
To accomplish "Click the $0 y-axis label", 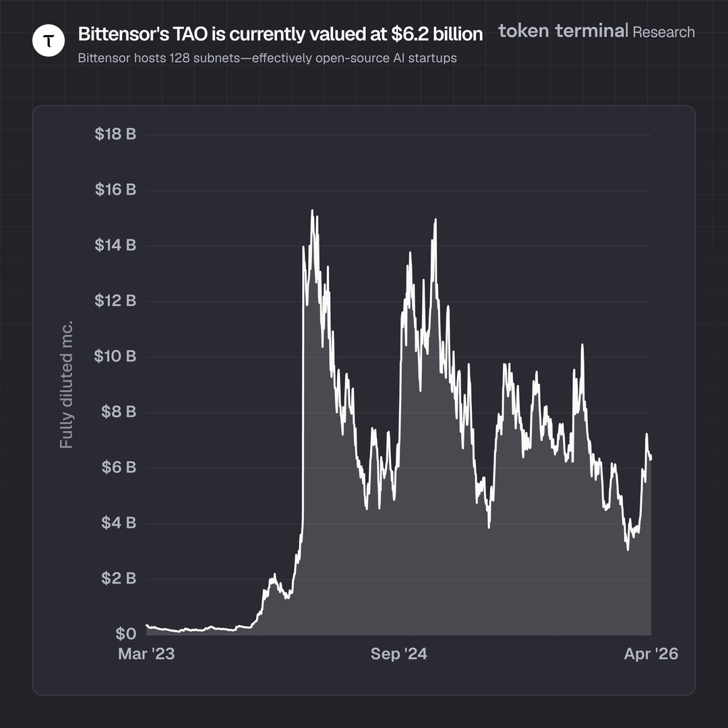I will (124, 634).
